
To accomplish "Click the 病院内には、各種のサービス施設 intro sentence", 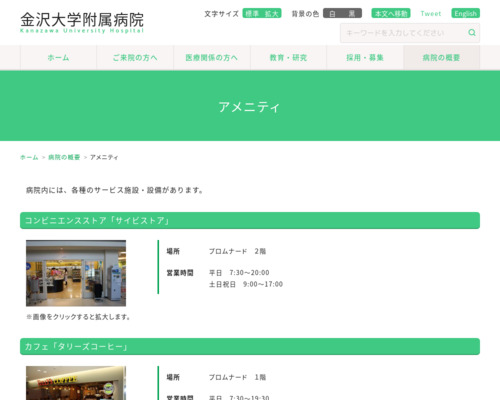I will pos(115,190).
